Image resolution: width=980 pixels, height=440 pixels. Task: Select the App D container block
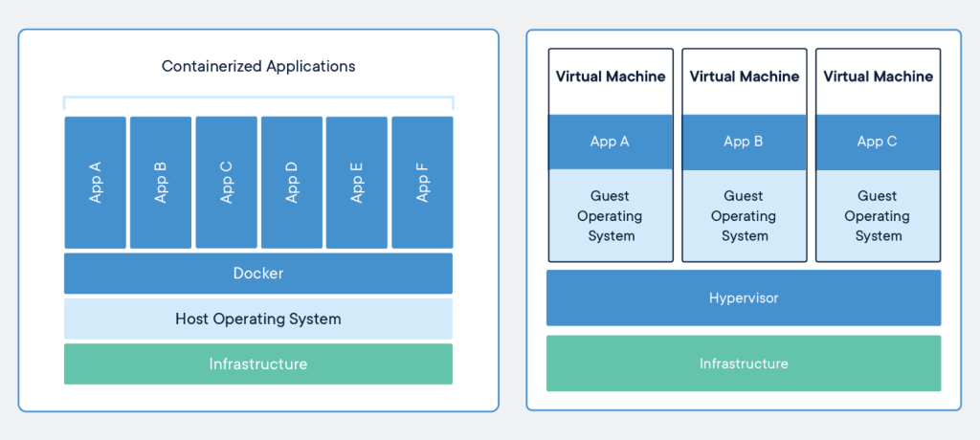coord(292,183)
